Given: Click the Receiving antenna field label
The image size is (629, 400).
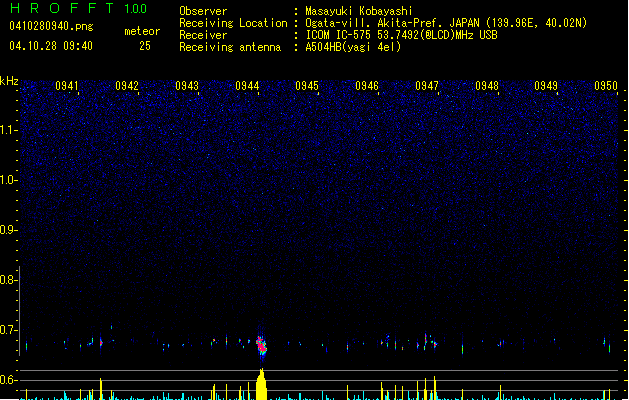Looking at the screenshot, I should tap(230, 47).
